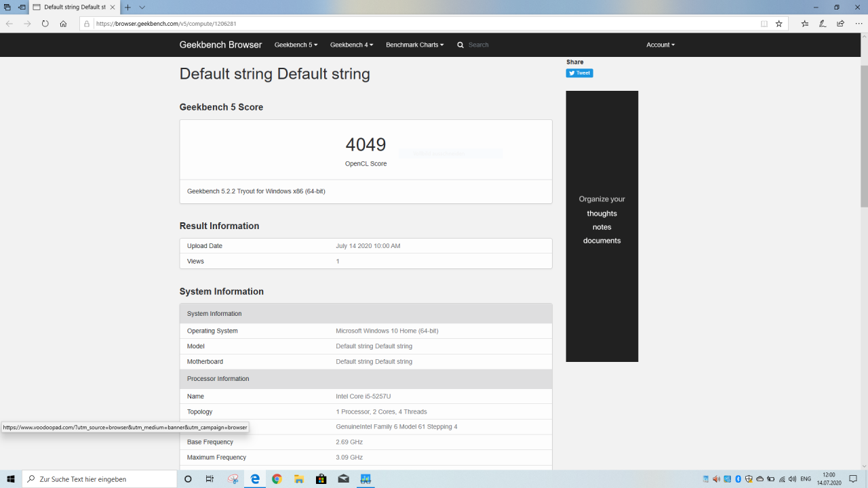Open Cortana from the taskbar
This screenshot has width=868, height=488.
188,479
